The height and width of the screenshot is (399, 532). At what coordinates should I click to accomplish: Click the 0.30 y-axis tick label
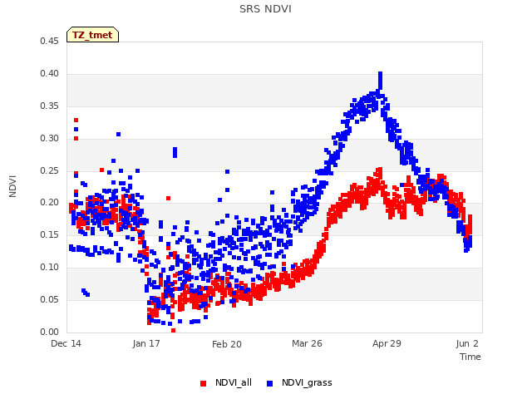50,139
